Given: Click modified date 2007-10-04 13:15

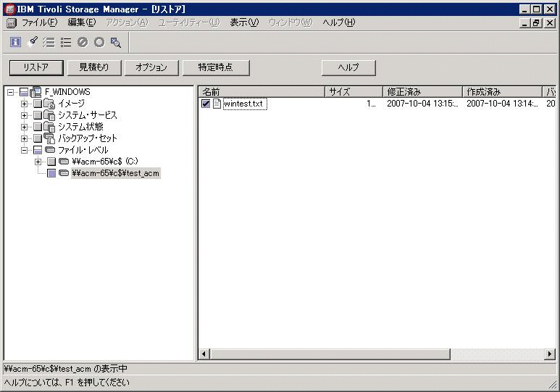Looking at the screenshot, I should click(422, 104).
